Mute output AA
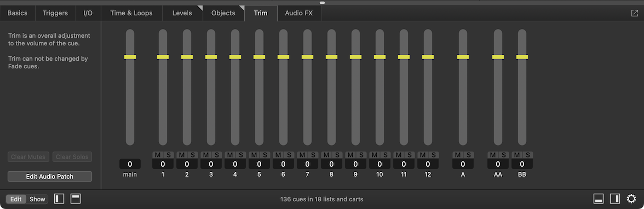The width and height of the screenshot is (644, 209). pyautogui.click(x=493, y=155)
